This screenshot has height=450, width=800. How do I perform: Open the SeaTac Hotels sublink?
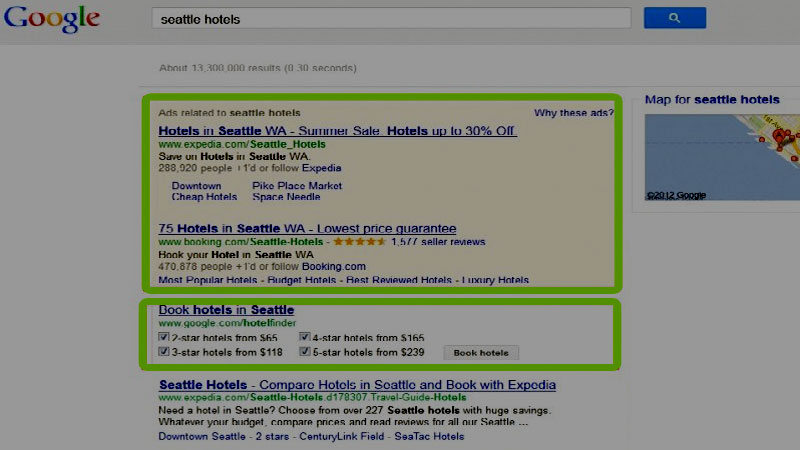429,437
